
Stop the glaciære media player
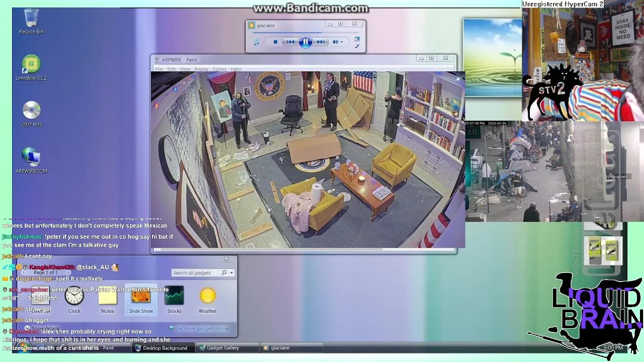pos(275,42)
